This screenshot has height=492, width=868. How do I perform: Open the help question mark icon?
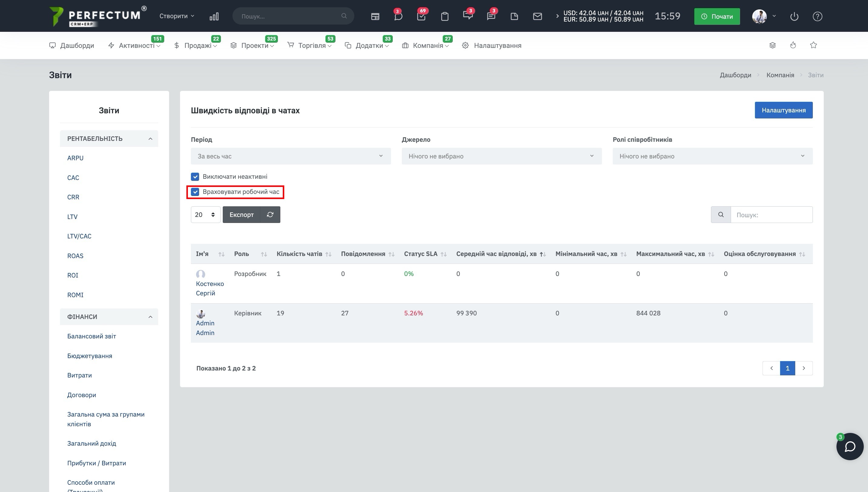pyautogui.click(x=817, y=16)
